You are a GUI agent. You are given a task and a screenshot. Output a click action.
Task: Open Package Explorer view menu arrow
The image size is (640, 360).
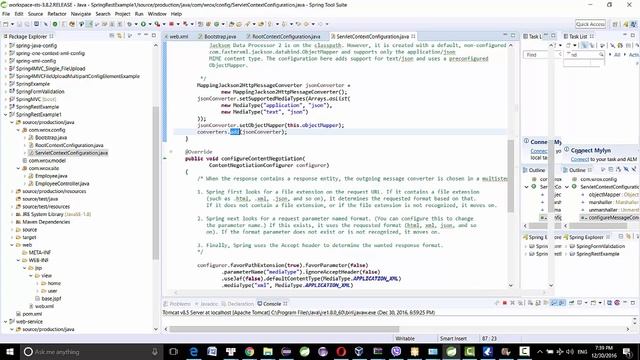[x=130, y=36]
